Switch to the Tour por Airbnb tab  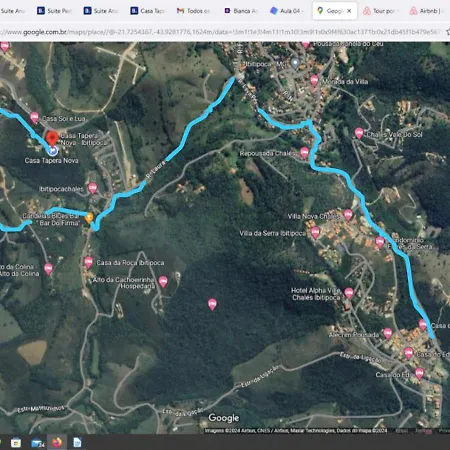(x=380, y=11)
